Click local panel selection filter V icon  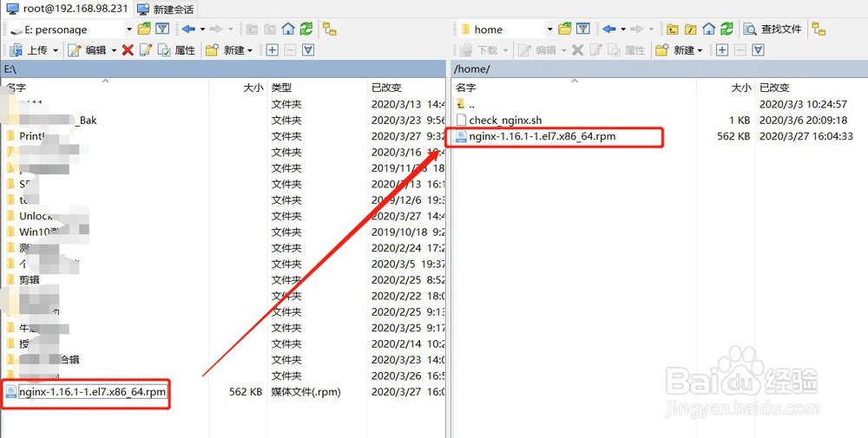click(x=308, y=50)
